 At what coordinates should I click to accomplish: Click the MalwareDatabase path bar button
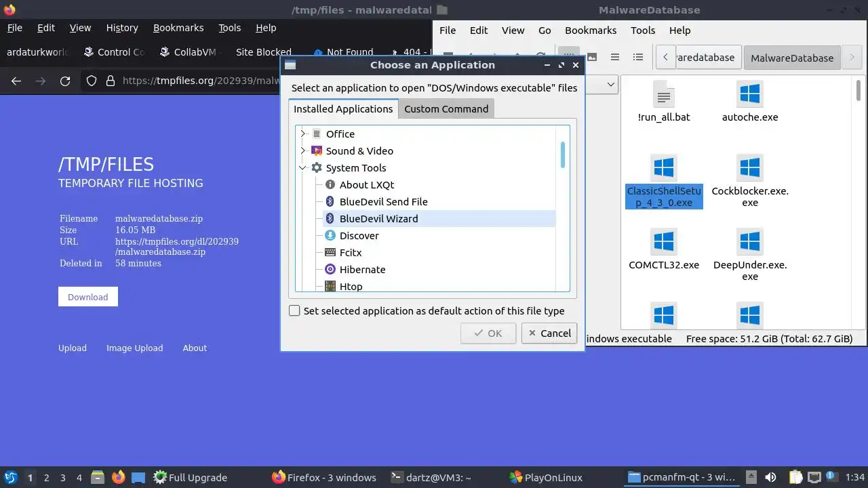tap(792, 58)
